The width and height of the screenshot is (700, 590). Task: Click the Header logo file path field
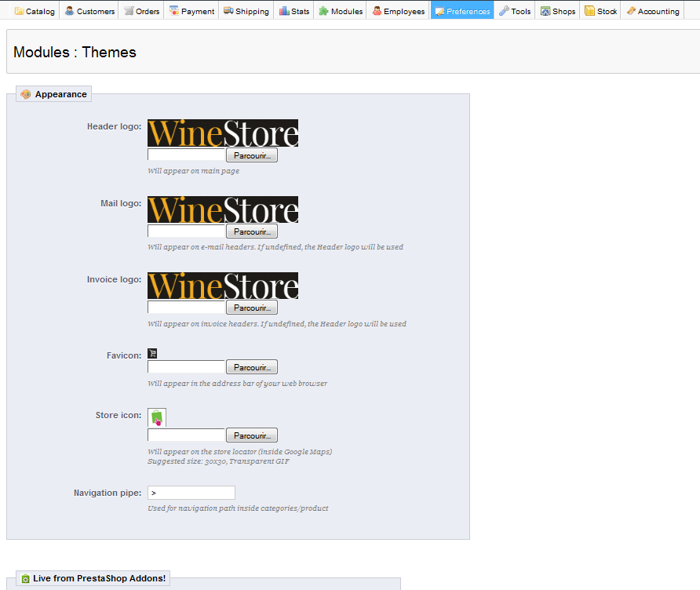tap(186, 155)
